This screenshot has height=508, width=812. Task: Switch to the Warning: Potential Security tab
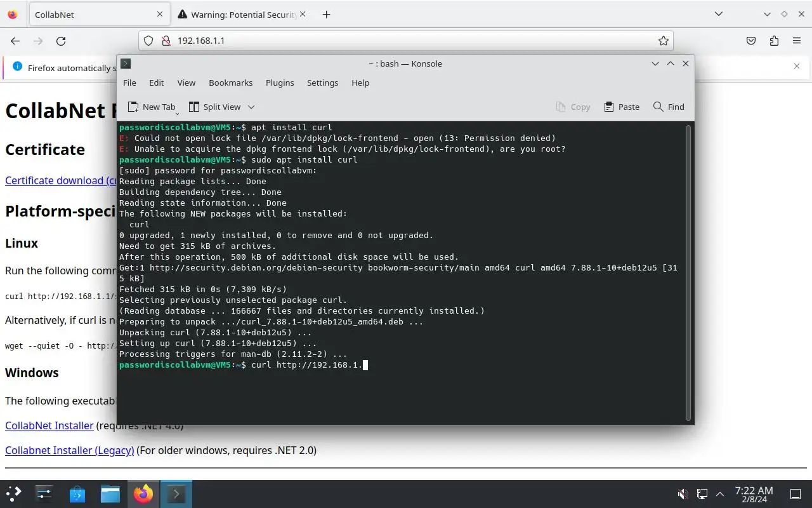[x=241, y=14]
